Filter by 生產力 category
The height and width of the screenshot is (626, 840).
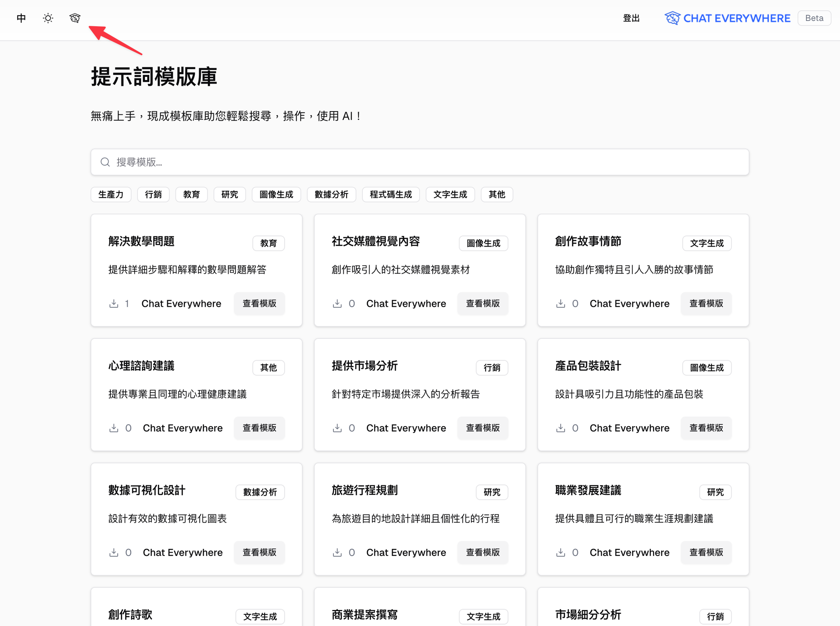tap(111, 194)
